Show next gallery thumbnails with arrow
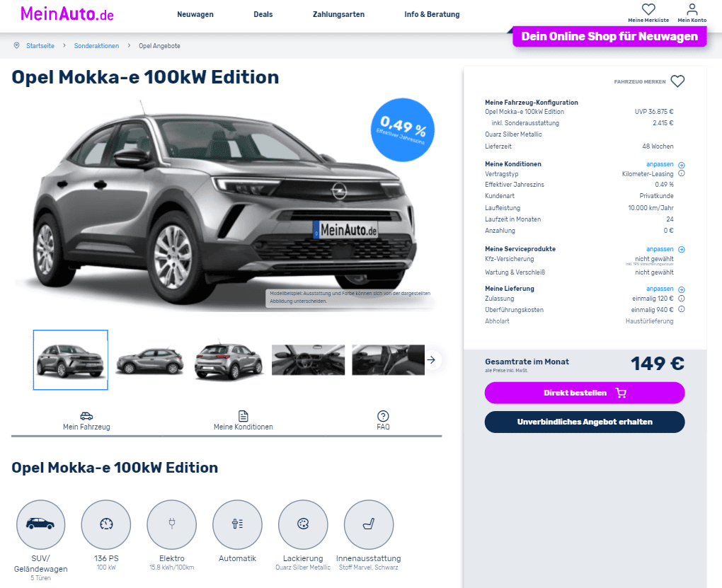 click(431, 360)
